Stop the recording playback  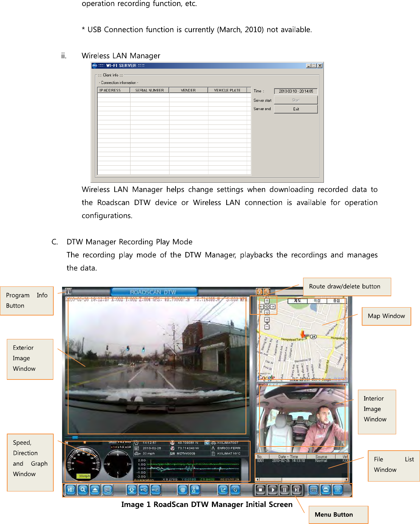[x=260, y=490]
